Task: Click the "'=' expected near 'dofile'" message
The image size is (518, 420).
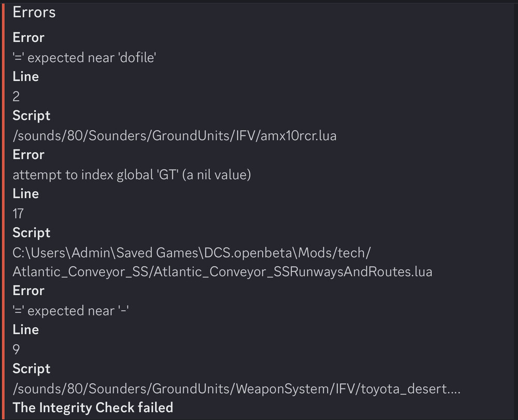Action: [x=84, y=57]
